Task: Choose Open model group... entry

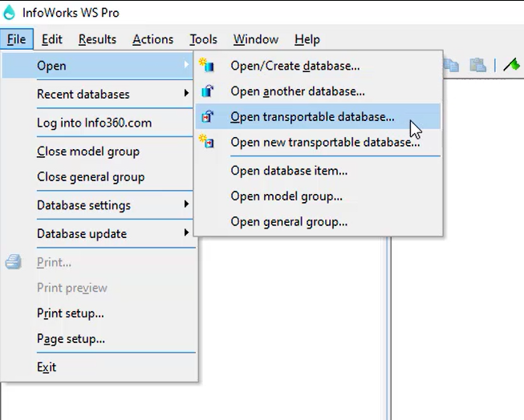Action: pyautogui.click(x=318, y=196)
